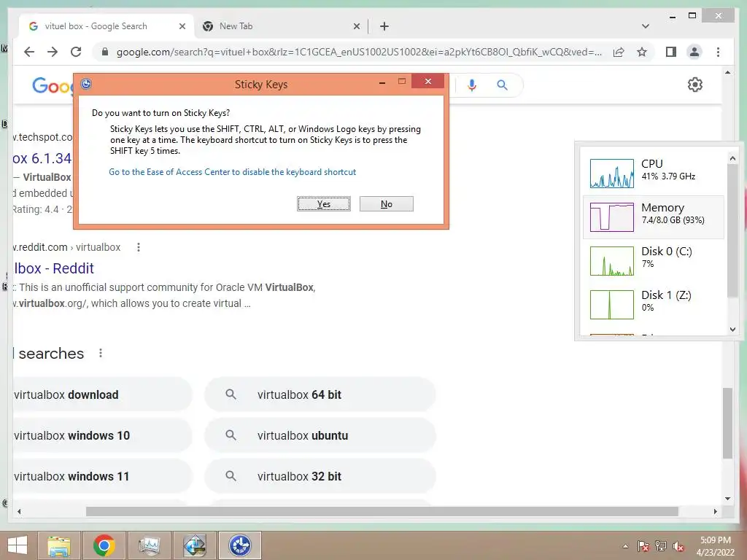Viewport: 747px width, 560px height.
Task: Search by voice microphone icon
Action: 472,85
